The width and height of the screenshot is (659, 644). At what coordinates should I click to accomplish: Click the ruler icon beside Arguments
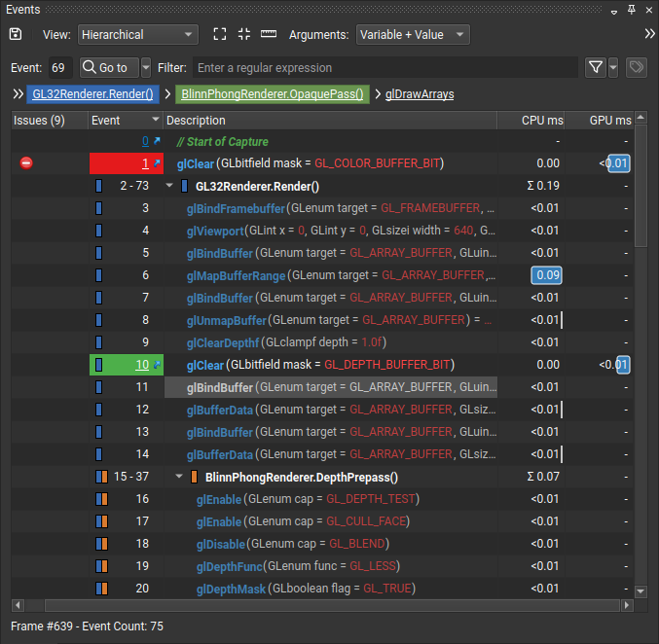[269, 34]
